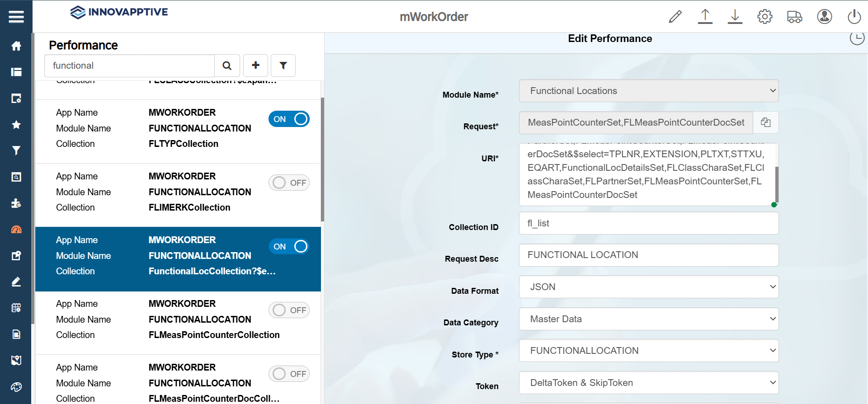Screen dimensions: 868x404
Task: Click the power logout icon
Action: click(x=854, y=17)
